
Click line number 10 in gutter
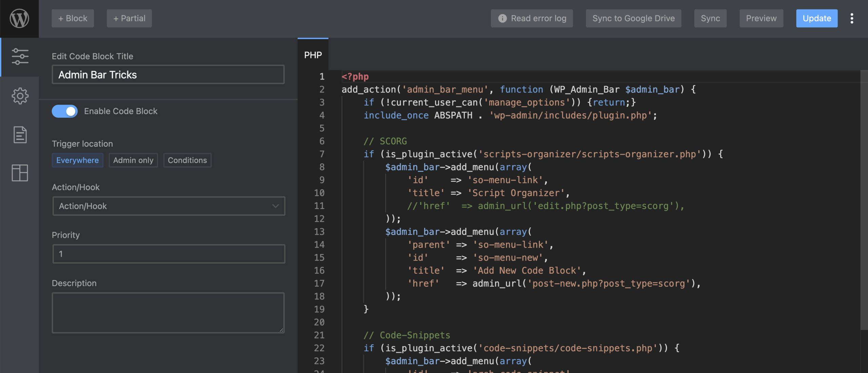tap(319, 193)
